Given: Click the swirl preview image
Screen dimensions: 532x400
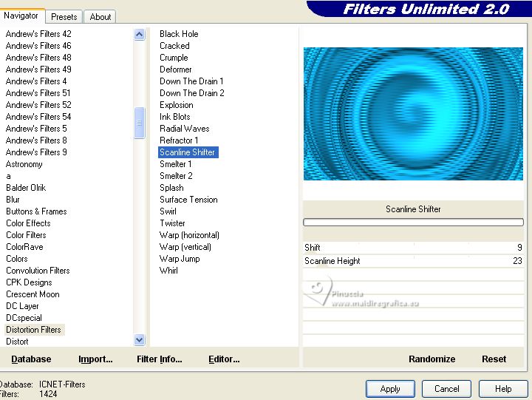Looking at the screenshot, I should coord(413,114).
